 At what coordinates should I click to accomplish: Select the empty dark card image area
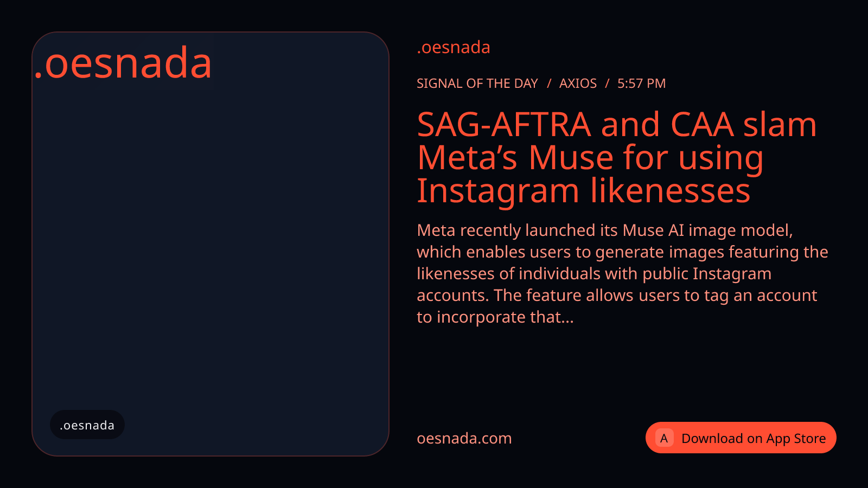(x=210, y=244)
